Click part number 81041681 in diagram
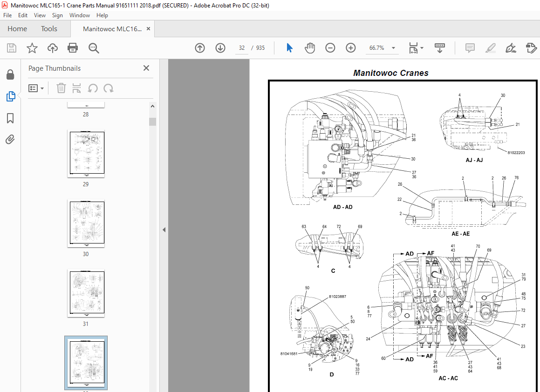This screenshot has width=540, height=392. click(288, 354)
